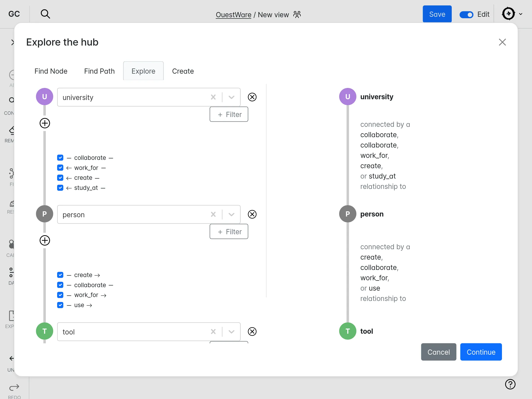Remove the tool step with circled X

(252, 332)
